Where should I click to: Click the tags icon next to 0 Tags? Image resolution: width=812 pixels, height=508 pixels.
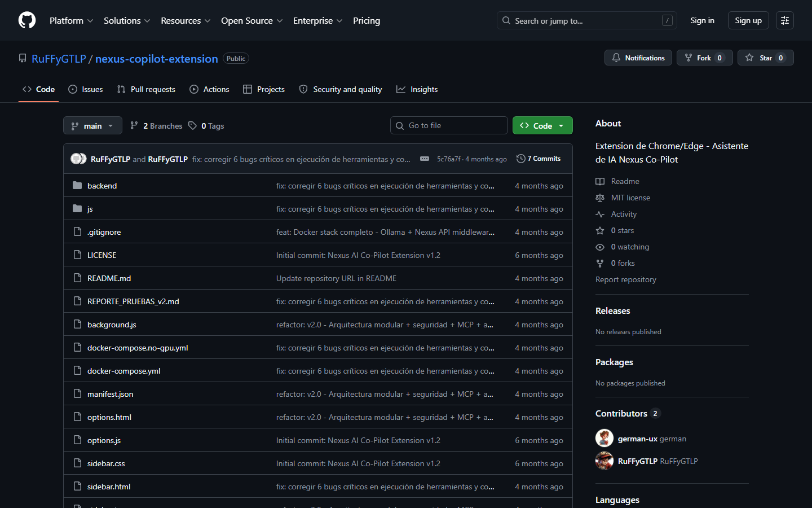click(x=193, y=126)
